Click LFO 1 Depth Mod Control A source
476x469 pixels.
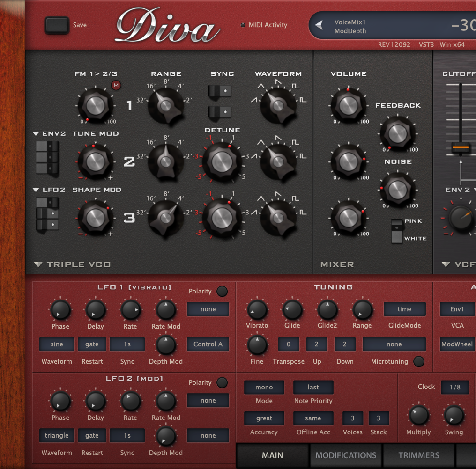208,344
